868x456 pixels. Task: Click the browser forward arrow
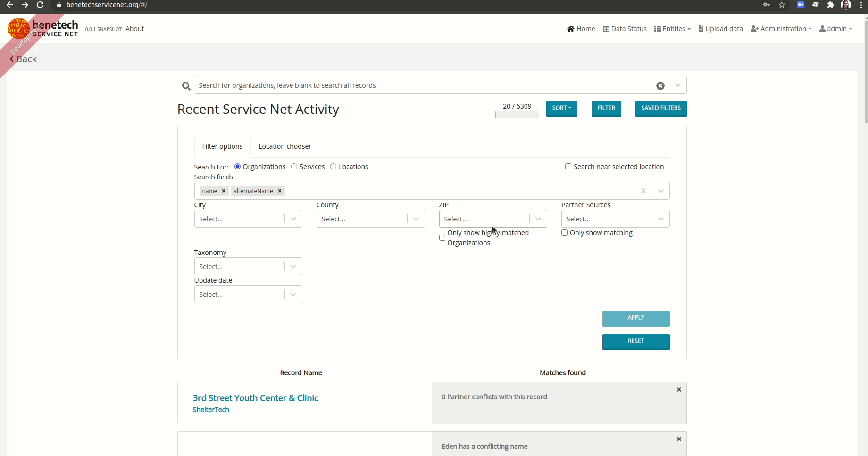pyautogui.click(x=25, y=5)
